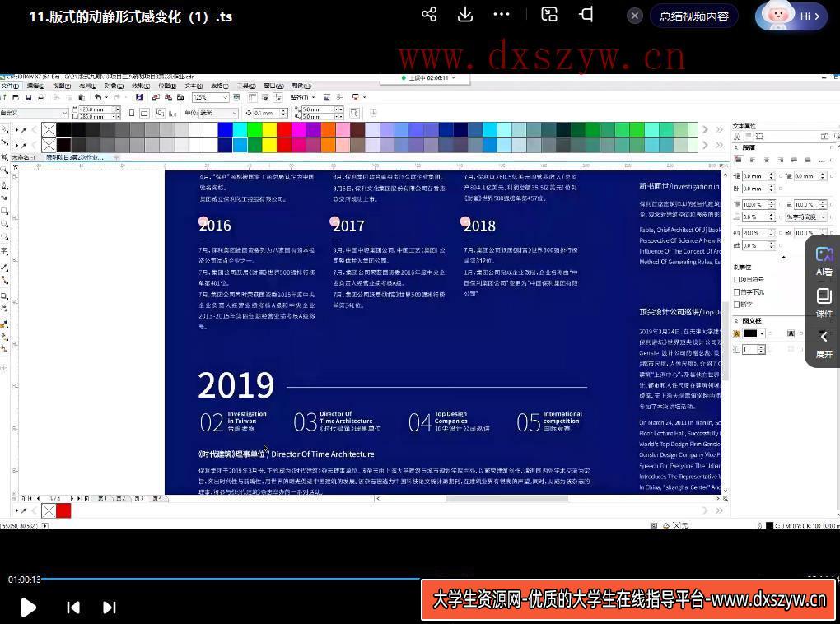Open AI看 side panel tool
The image size is (840, 624).
[824, 260]
